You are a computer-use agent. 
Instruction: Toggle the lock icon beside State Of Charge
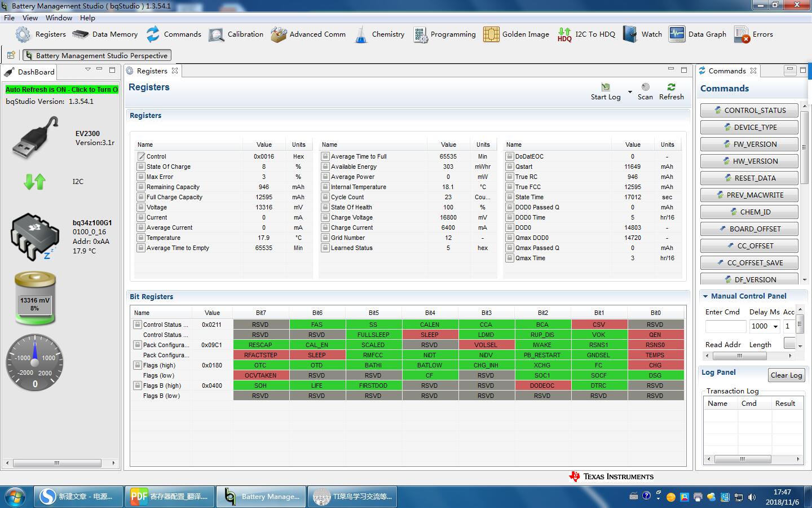click(x=141, y=167)
